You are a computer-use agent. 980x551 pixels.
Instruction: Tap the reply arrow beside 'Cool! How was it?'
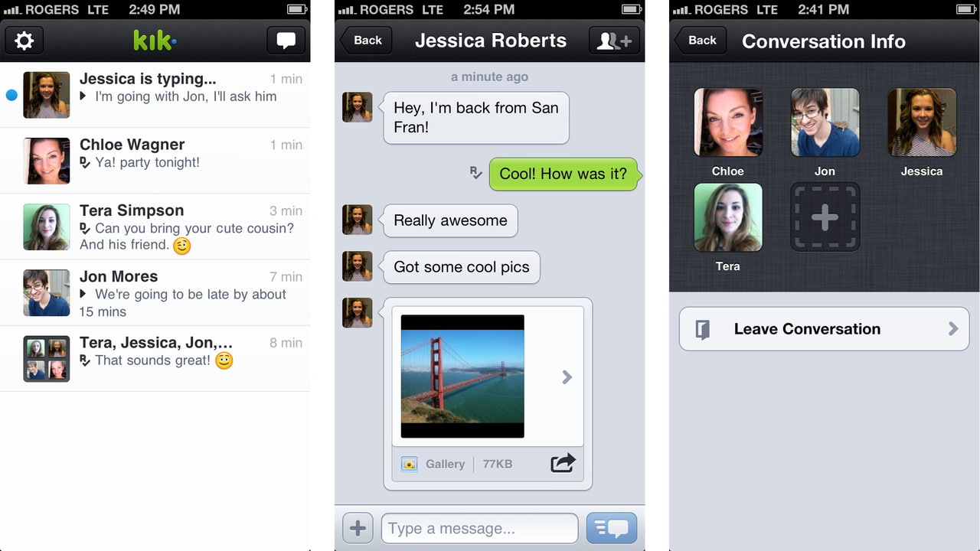tap(475, 174)
